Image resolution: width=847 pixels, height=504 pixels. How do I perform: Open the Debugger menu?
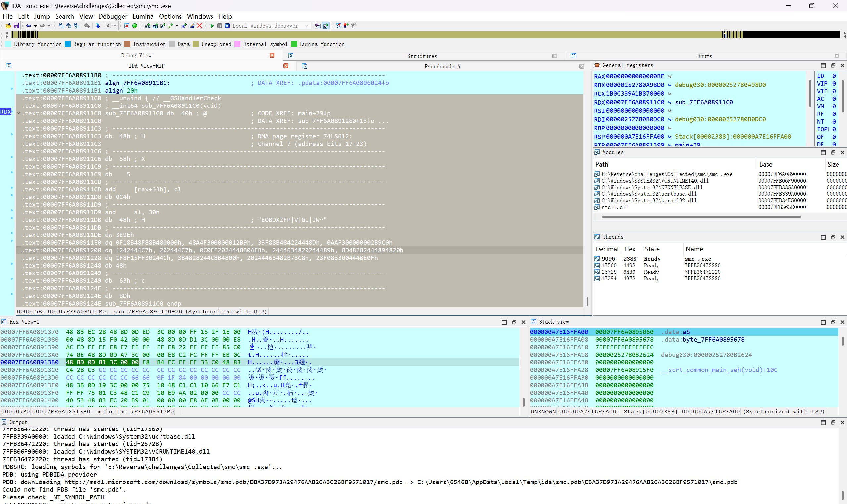pos(113,16)
